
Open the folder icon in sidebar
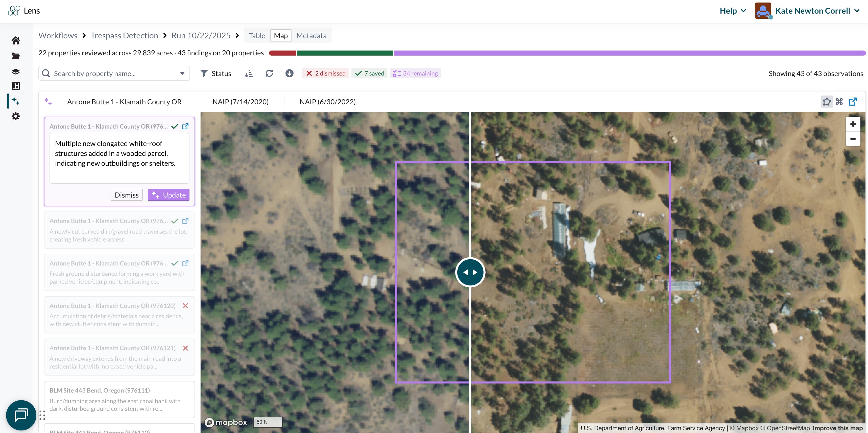(15, 56)
